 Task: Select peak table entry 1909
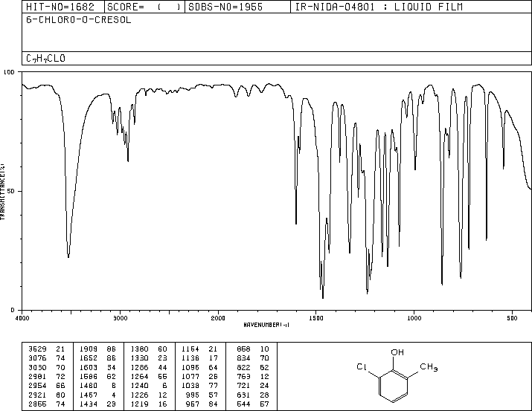click(x=89, y=349)
